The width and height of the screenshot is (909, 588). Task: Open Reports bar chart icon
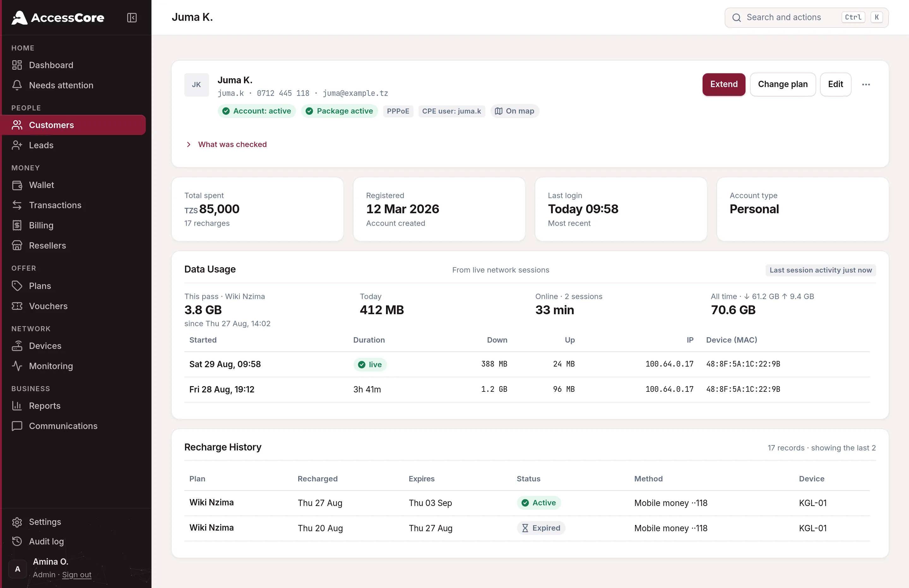(17, 405)
